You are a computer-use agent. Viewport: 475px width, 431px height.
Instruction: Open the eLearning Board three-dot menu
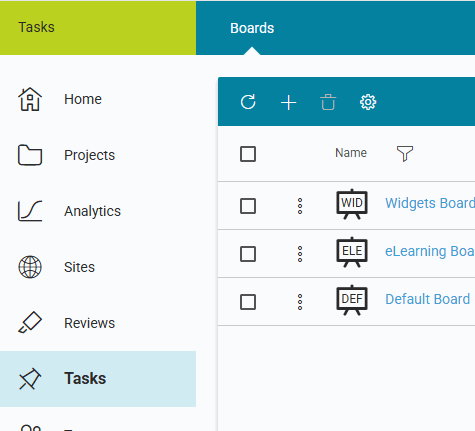300,254
